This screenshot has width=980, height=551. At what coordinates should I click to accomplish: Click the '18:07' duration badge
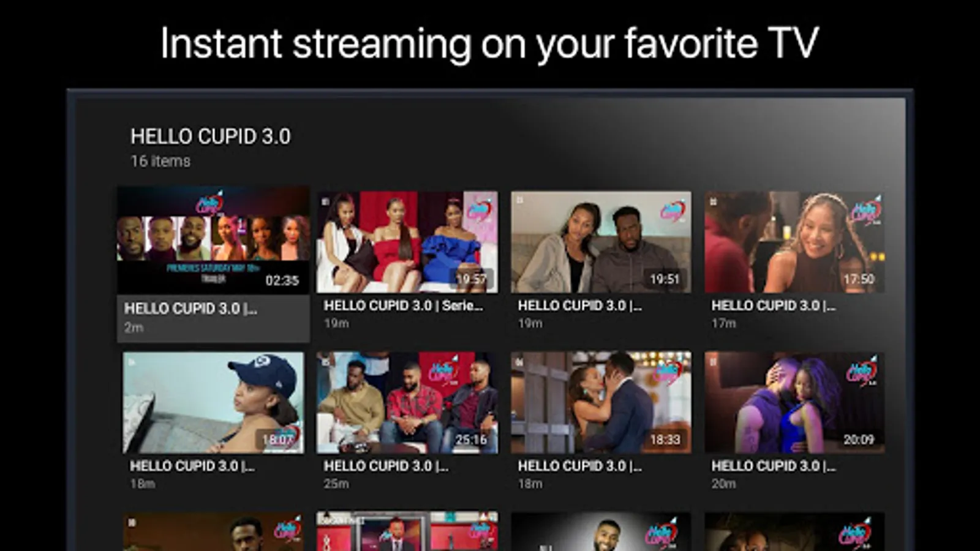click(x=277, y=440)
